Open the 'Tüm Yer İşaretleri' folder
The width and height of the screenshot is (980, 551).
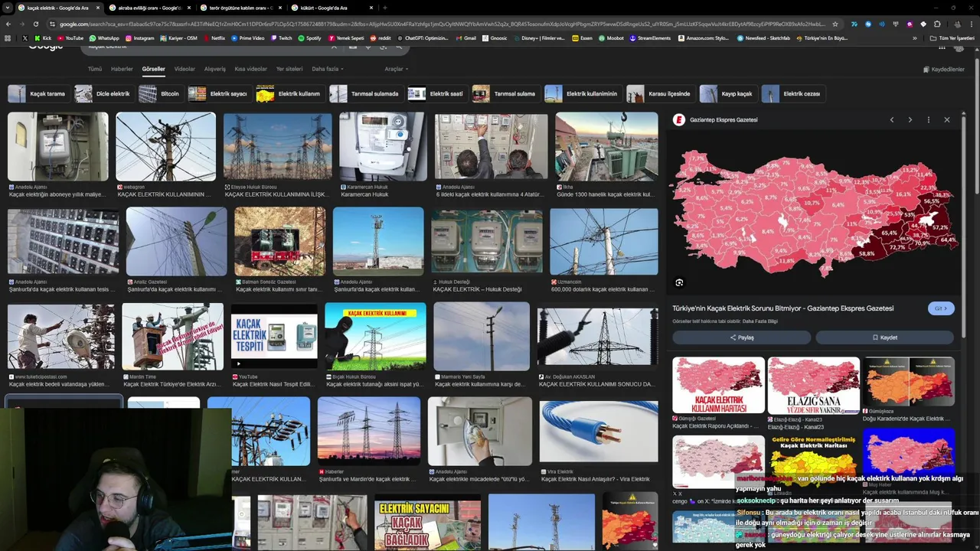point(952,37)
